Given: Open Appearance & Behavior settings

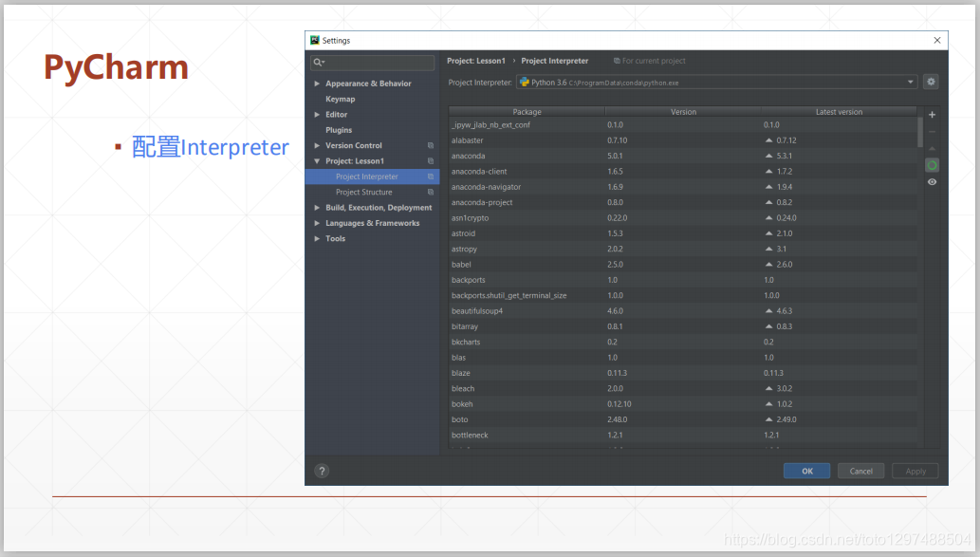Looking at the screenshot, I should (368, 84).
